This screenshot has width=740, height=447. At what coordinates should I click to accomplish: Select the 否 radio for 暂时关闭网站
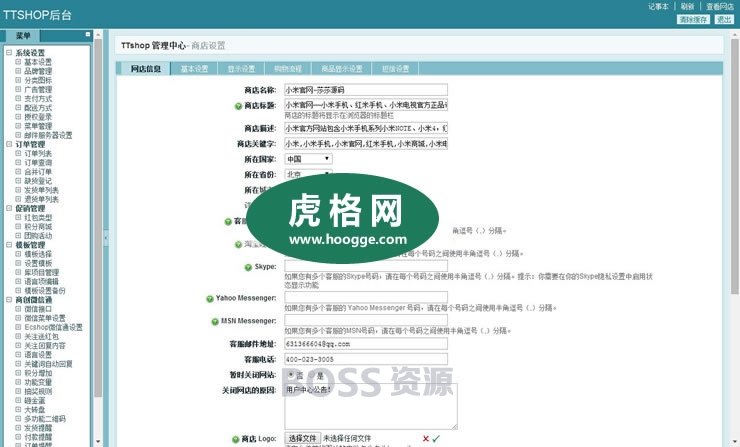[291, 375]
